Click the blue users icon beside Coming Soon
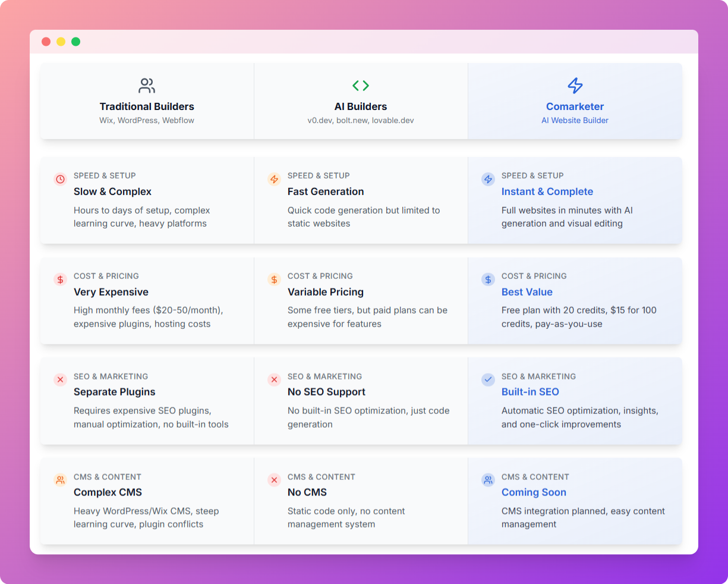The image size is (728, 584). coord(488,480)
